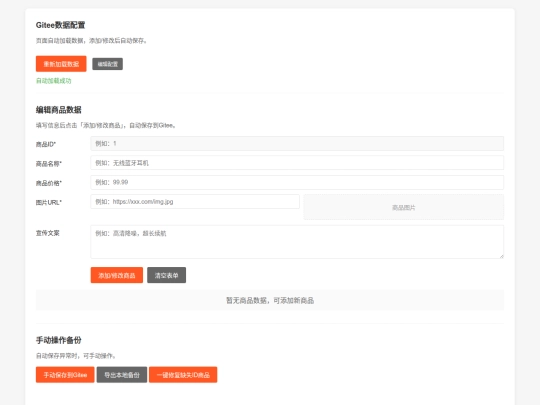Click the Gitee数据配置 heading
Viewport: 540px width, 405px height.
pyautogui.click(x=60, y=25)
